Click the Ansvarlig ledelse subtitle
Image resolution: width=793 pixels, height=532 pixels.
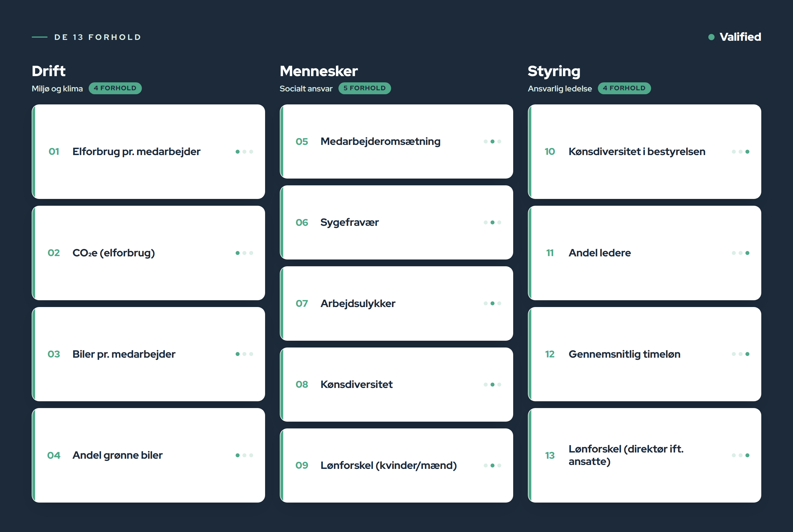point(560,89)
